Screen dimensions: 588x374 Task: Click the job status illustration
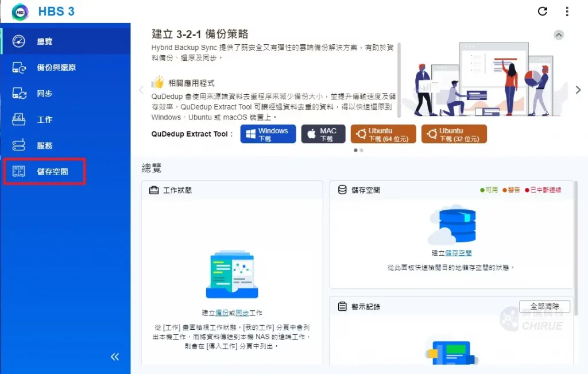232,275
